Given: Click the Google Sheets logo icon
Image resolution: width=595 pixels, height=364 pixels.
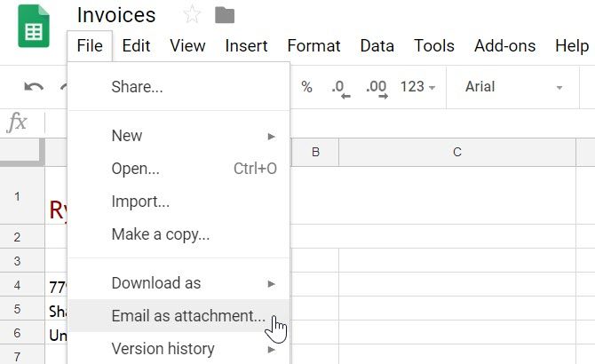Looking at the screenshot, I should pos(34,29).
